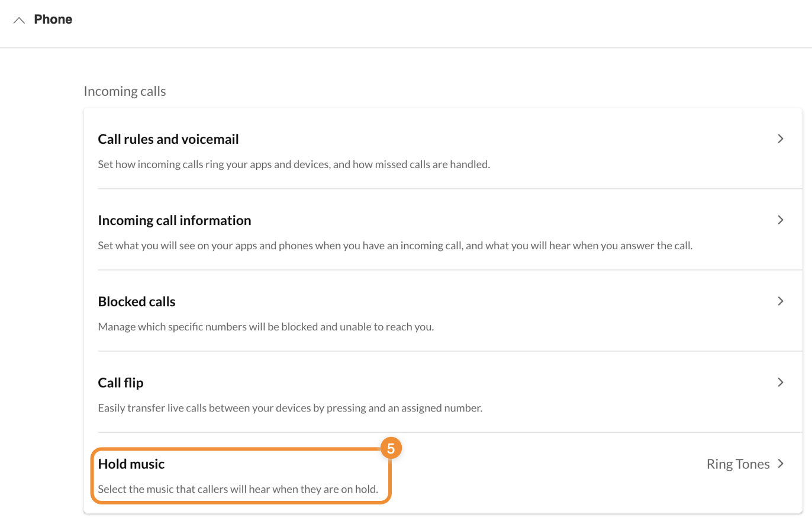Click the Ring Tones hold music value
The image size is (812, 521).
[738, 464]
